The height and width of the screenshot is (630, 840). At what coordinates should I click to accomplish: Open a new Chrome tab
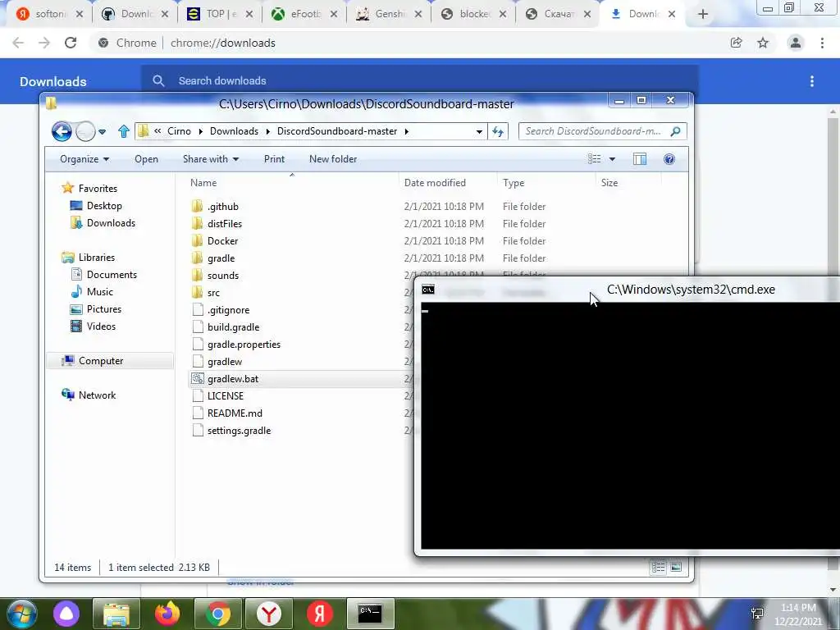[703, 15]
